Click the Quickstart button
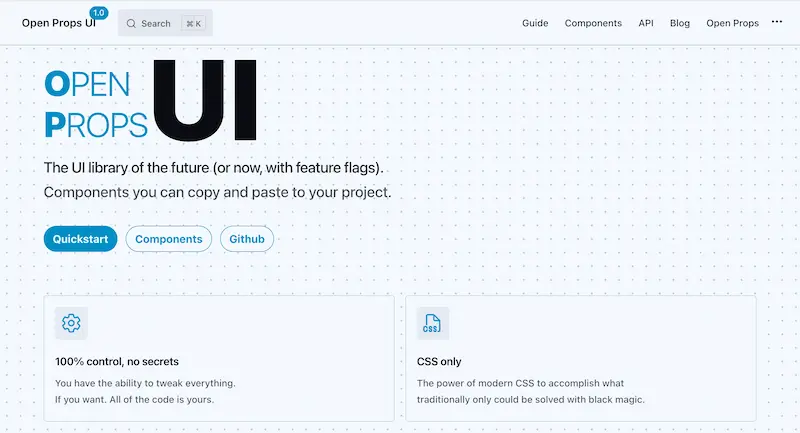The image size is (800, 433). point(80,239)
